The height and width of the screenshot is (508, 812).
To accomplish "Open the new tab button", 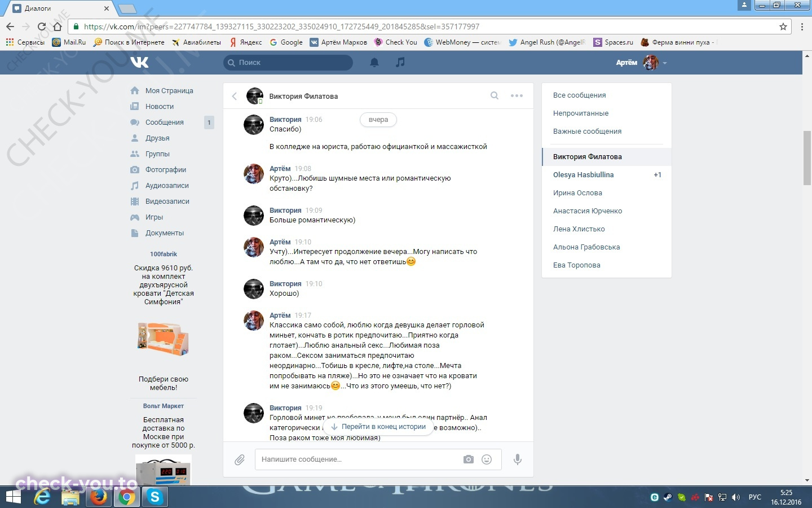I will (127, 8).
